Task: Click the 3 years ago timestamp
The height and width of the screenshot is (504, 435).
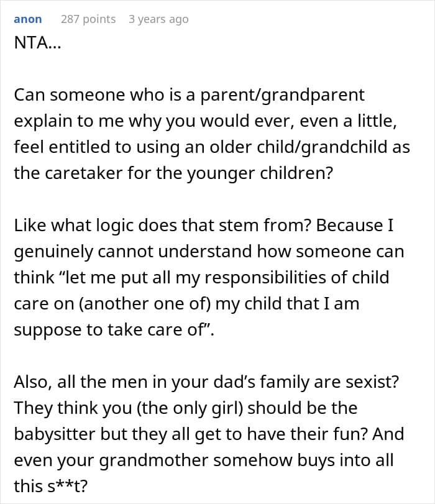Action: click(x=158, y=19)
